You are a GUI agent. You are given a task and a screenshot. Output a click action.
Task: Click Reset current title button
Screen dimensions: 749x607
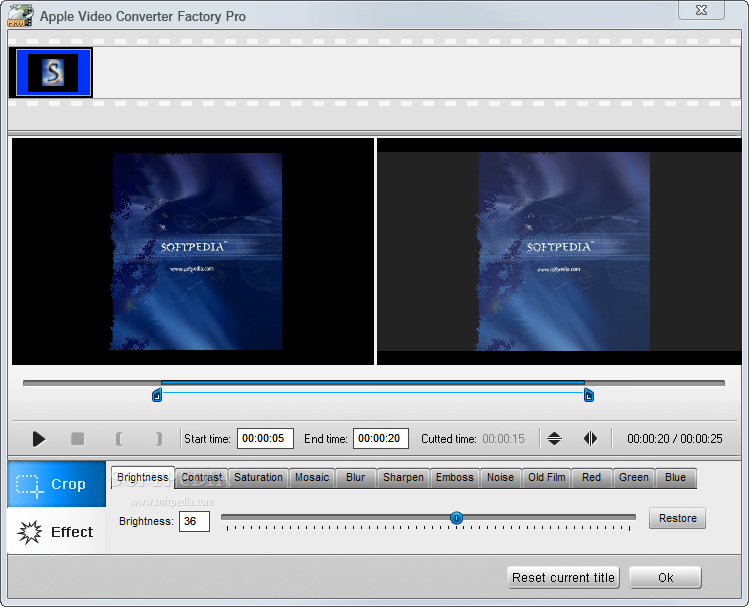click(563, 578)
